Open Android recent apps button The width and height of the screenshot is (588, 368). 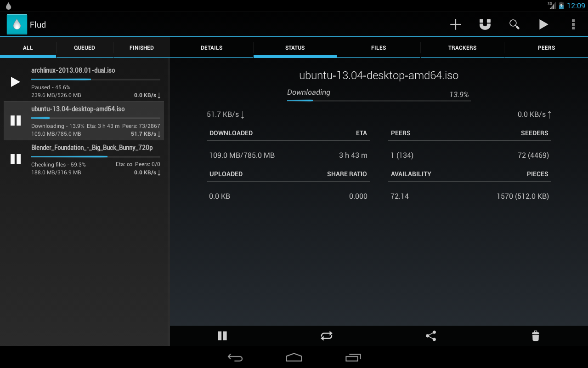353,357
